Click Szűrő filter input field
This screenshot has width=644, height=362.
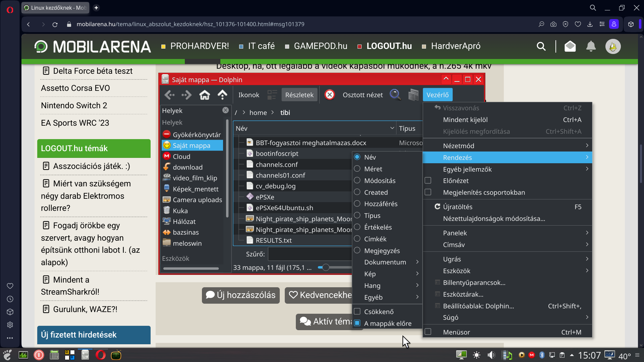[310, 254]
